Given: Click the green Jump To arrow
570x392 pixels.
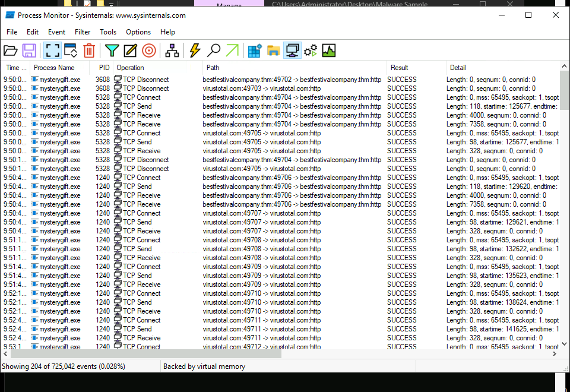Looking at the screenshot, I should (232, 50).
